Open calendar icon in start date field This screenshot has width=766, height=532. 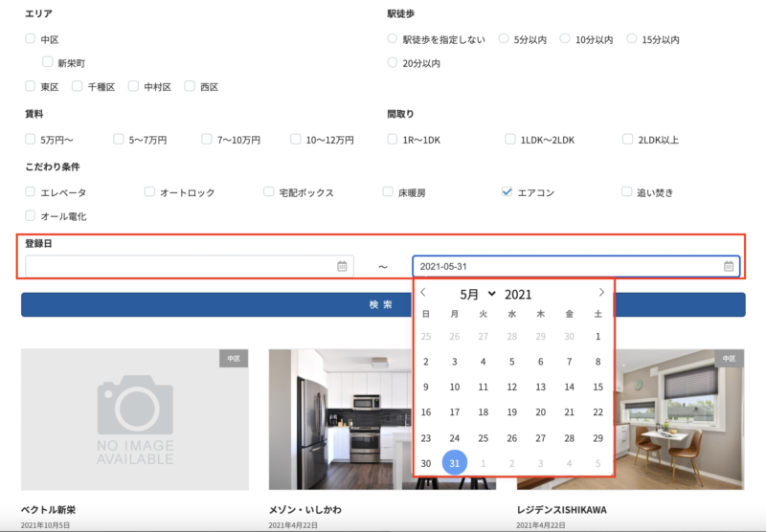342,266
